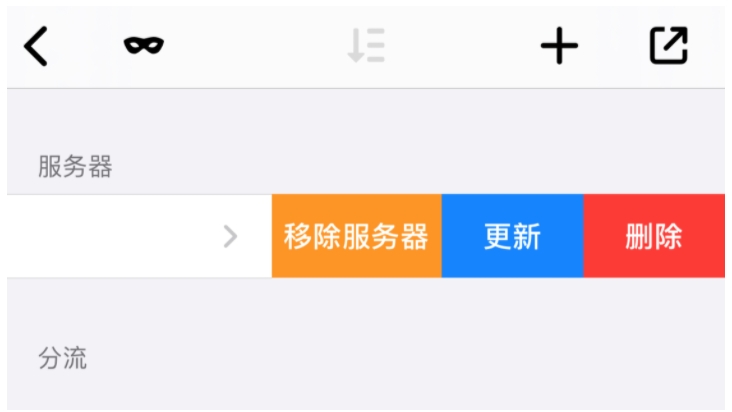Choose 删除 from swipe actions
732x412 pixels.
[654, 236]
